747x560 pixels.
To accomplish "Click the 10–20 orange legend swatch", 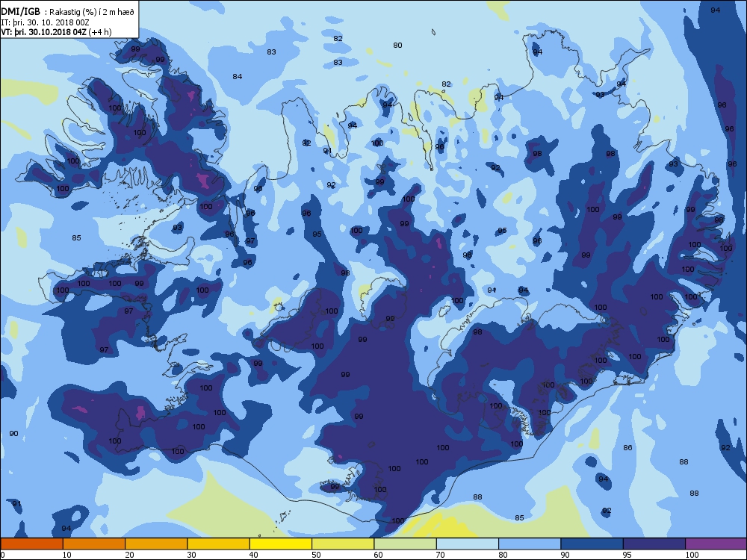I will tap(94, 544).
